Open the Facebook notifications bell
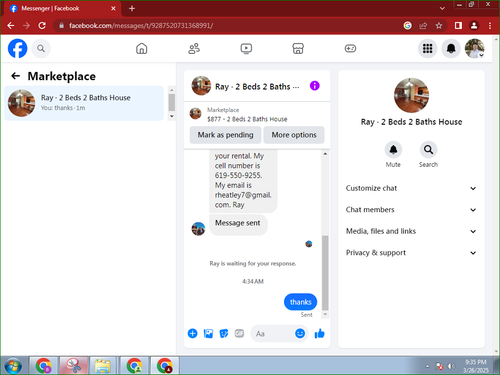Image resolution: width=500 pixels, height=375 pixels. [x=451, y=49]
